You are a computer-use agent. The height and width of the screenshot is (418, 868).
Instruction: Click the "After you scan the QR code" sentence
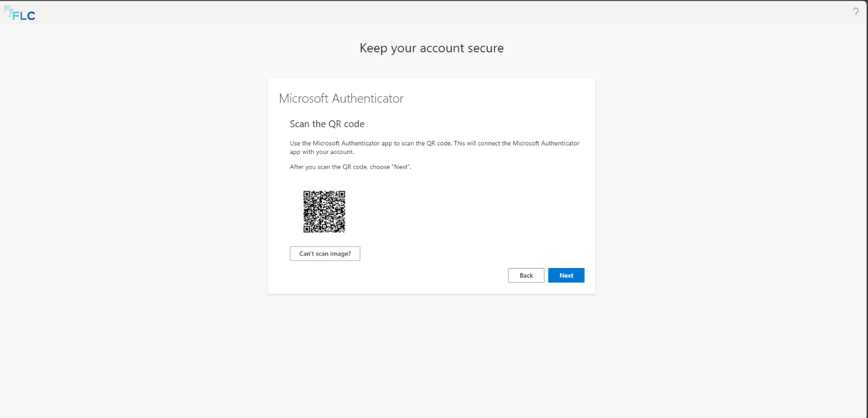point(350,167)
